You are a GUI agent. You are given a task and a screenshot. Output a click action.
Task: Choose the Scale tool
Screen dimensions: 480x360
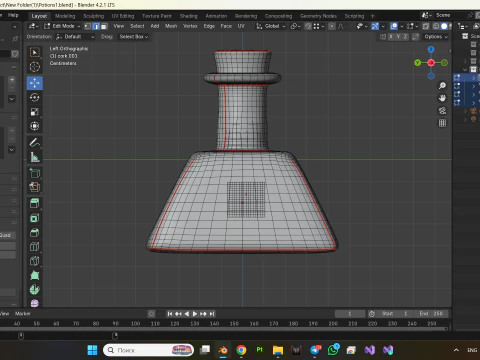click(x=35, y=112)
